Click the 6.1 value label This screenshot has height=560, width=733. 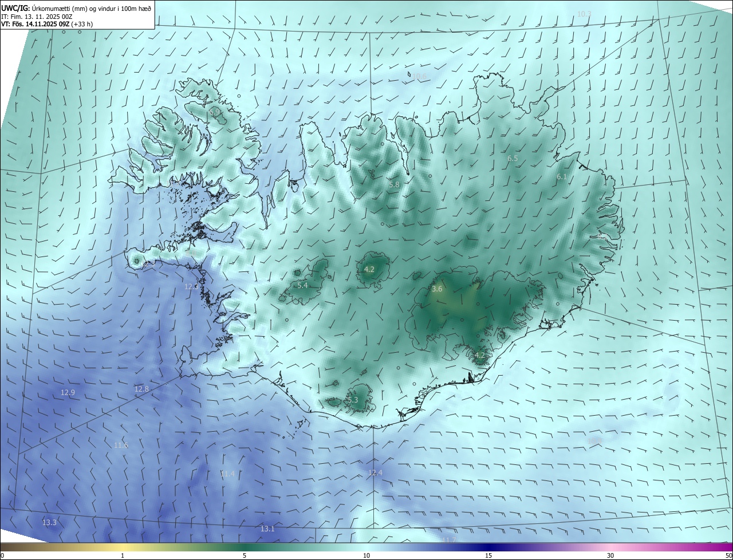[x=561, y=177]
